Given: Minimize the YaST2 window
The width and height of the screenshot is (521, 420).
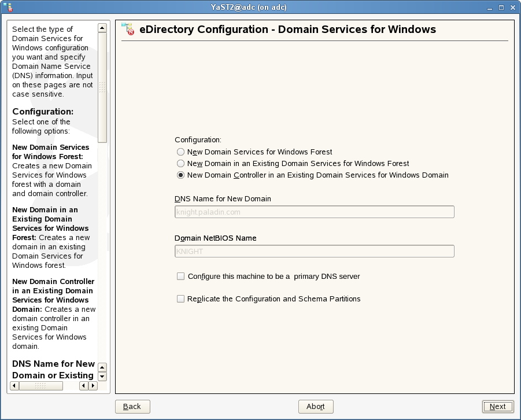Looking at the screenshot, I should click(489, 8).
